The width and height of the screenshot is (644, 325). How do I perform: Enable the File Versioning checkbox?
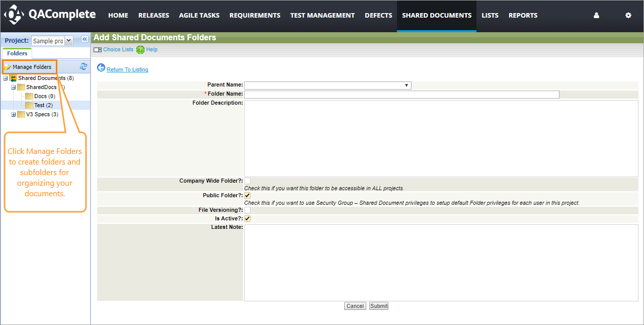click(x=248, y=210)
